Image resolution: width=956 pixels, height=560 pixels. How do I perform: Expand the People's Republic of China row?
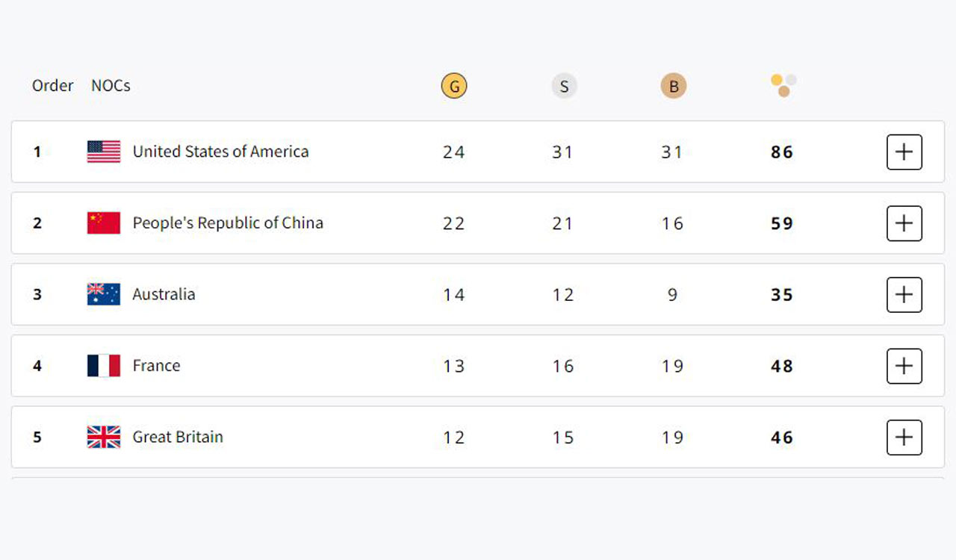click(x=904, y=223)
